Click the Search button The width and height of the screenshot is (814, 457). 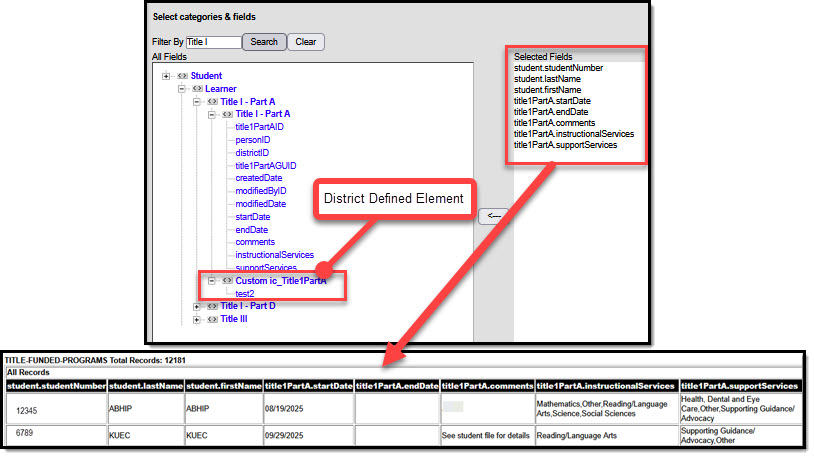tap(264, 42)
